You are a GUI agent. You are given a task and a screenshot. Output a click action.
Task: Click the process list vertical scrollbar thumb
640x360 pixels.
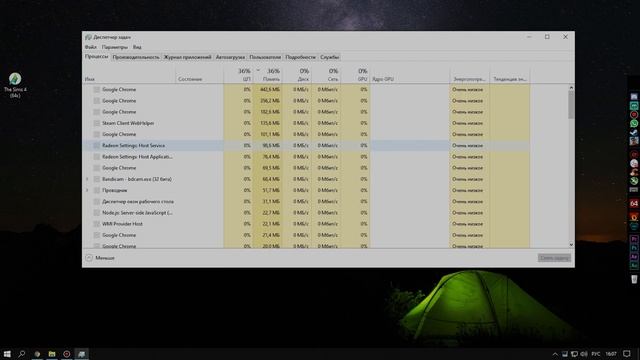click(x=571, y=105)
